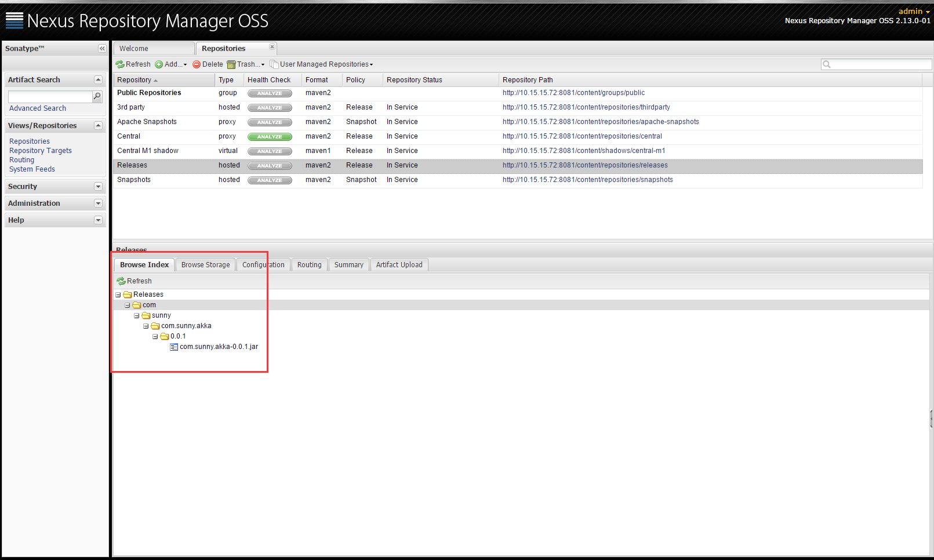Viewport: 934px width, 560px height.
Task: Switch to the Configuration tab
Action: point(263,265)
